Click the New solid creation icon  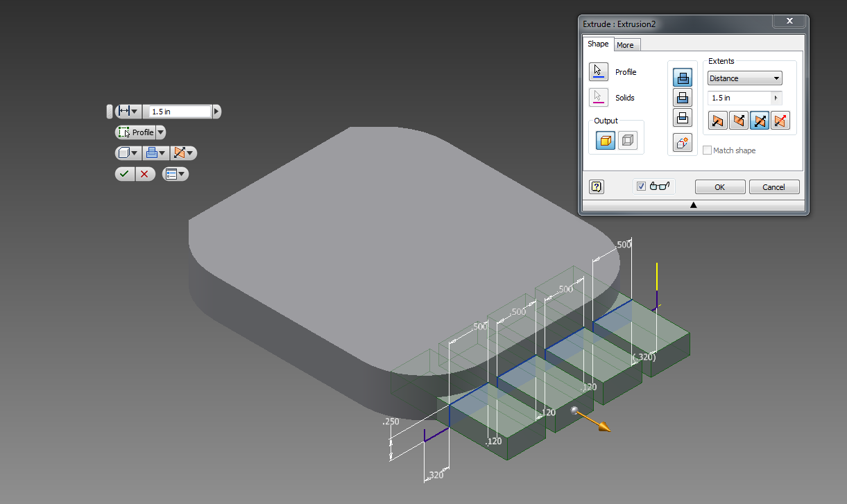[683, 142]
